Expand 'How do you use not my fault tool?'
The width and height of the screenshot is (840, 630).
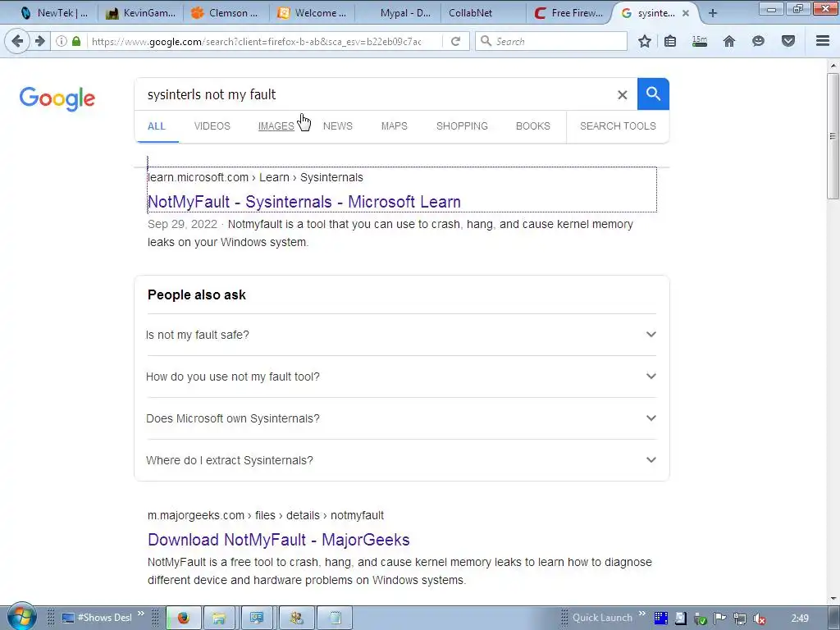[401, 377]
